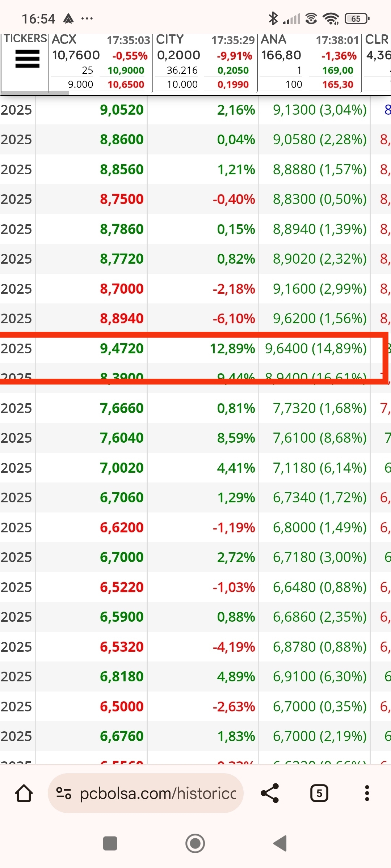Select high value 9,6400 (14,89%)
The width and height of the screenshot is (391, 868).
(x=316, y=348)
